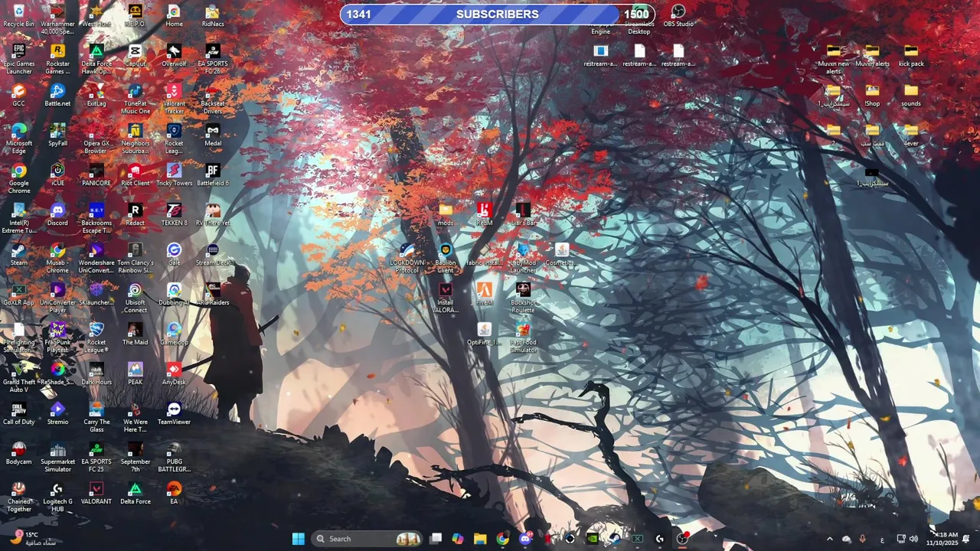Viewport: 980px width, 551px height.
Task: Open Logitech G HUB desktop shortcut
Action: [57, 497]
